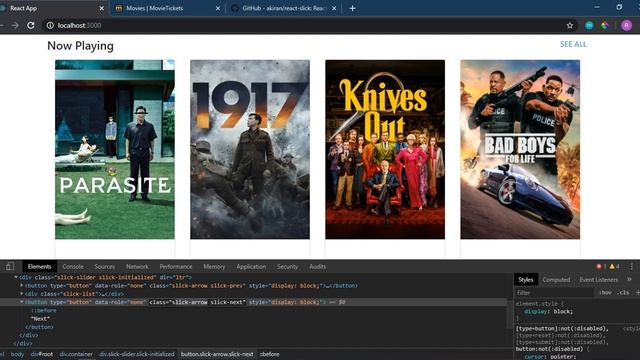Show more Styles pane tabs with chevrons
This screenshot has width=640, height=360.
629,280
